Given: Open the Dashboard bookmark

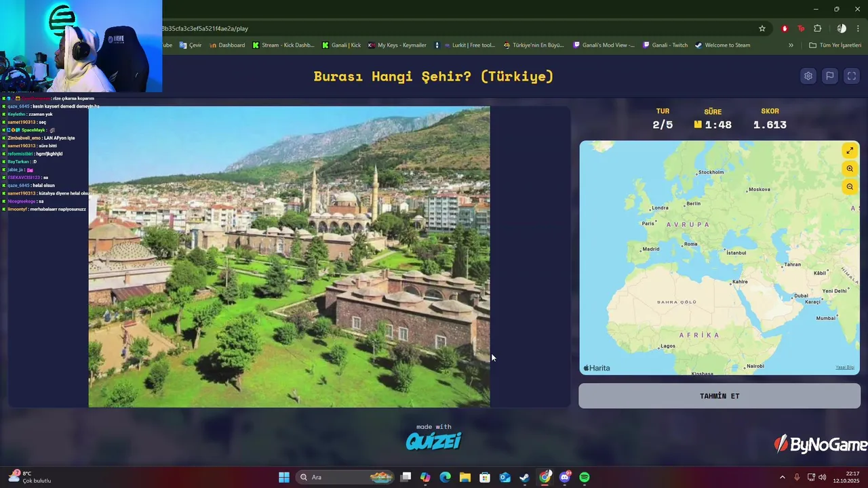Looking at the screenshot, I should click(227, 45).
